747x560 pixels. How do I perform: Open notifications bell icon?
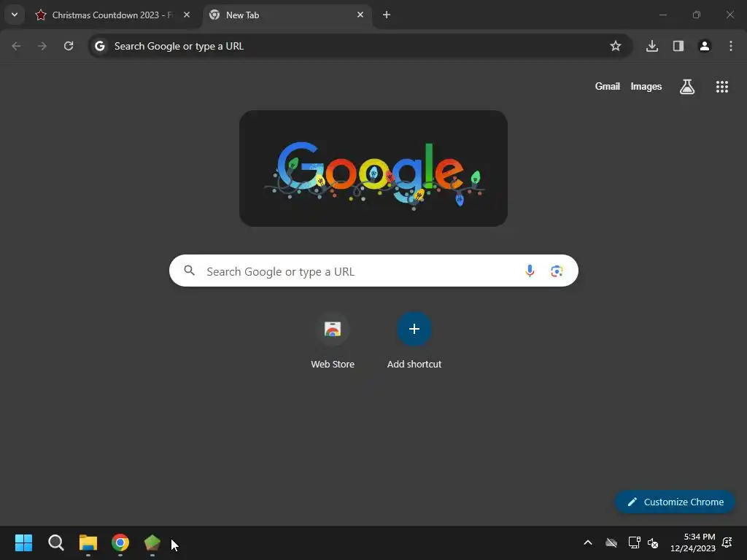(x=727, y=542)
